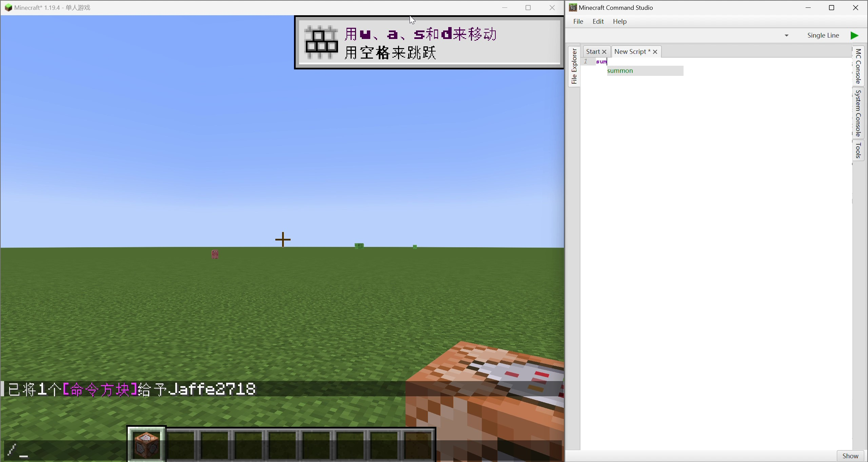Close the Minecraft 1.19.4 game window

[552, 7]
